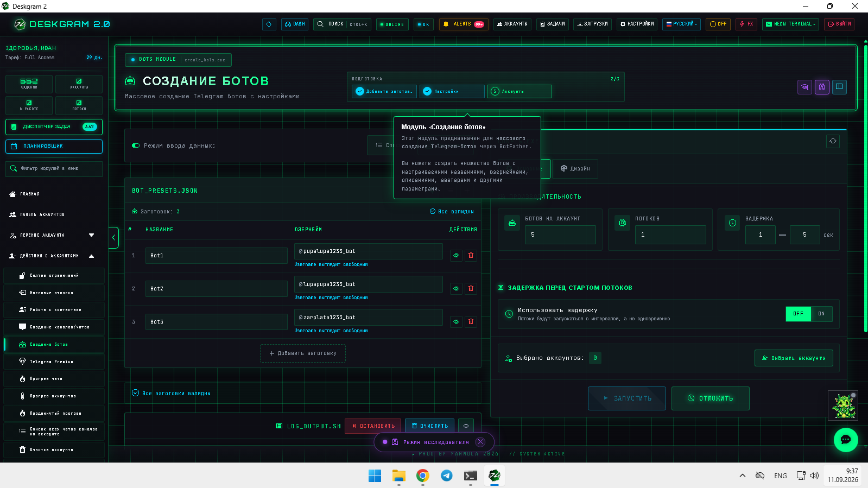Switch to the Дизайн tab

575,169
